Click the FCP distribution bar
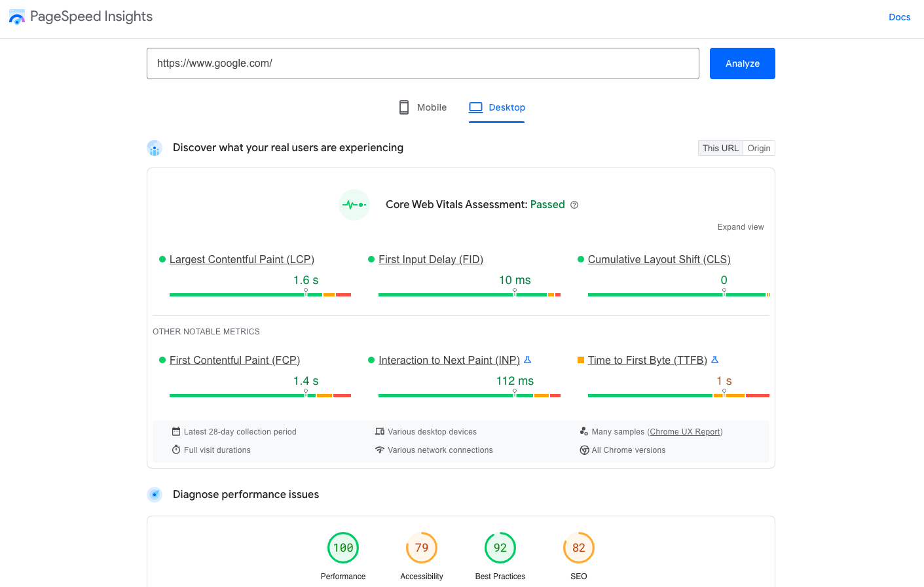Screen dimensions: 924x587 point(260,395)
